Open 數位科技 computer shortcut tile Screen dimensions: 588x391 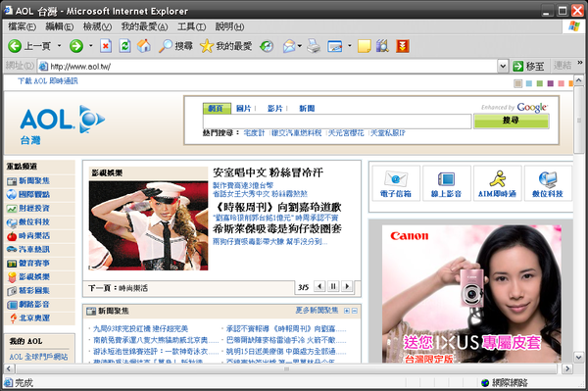(548, 183)
